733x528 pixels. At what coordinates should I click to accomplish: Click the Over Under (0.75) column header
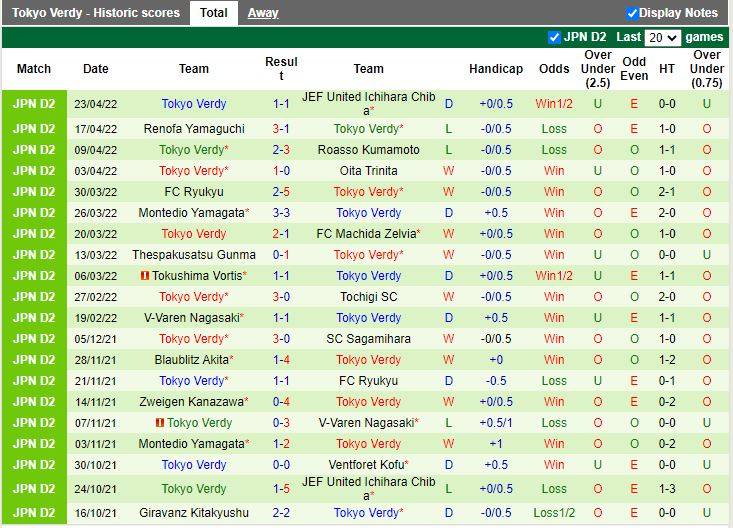[707, 69]
